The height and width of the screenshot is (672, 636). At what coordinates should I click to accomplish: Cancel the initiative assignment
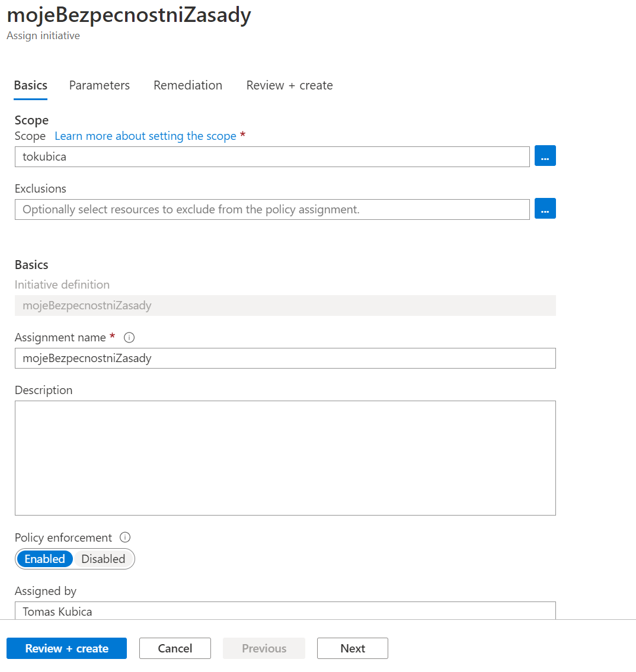tap(175, 648)
